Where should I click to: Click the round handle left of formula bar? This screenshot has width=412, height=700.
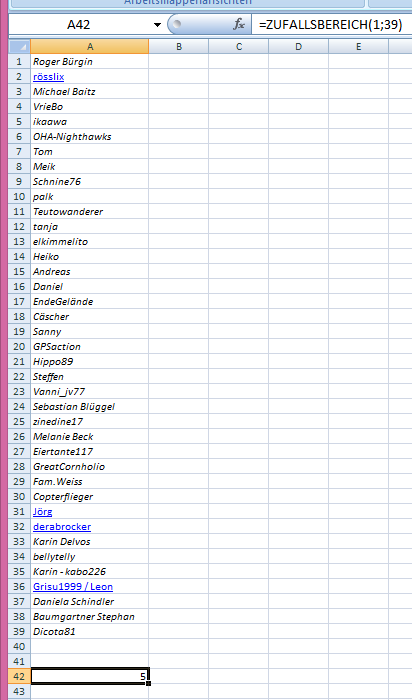(178, 24)
